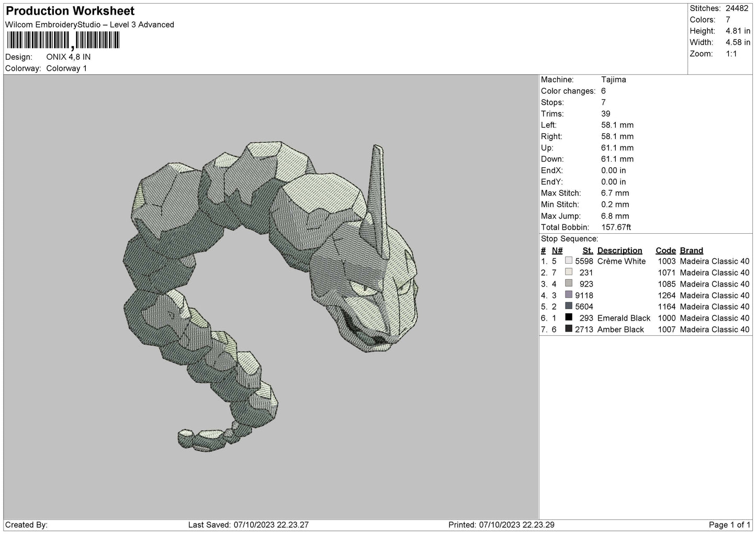Image resolution: width=756 pixels, height=534 pixels.
Task: Click the 'Amber Black' description
Action: (x=620, y=330)
